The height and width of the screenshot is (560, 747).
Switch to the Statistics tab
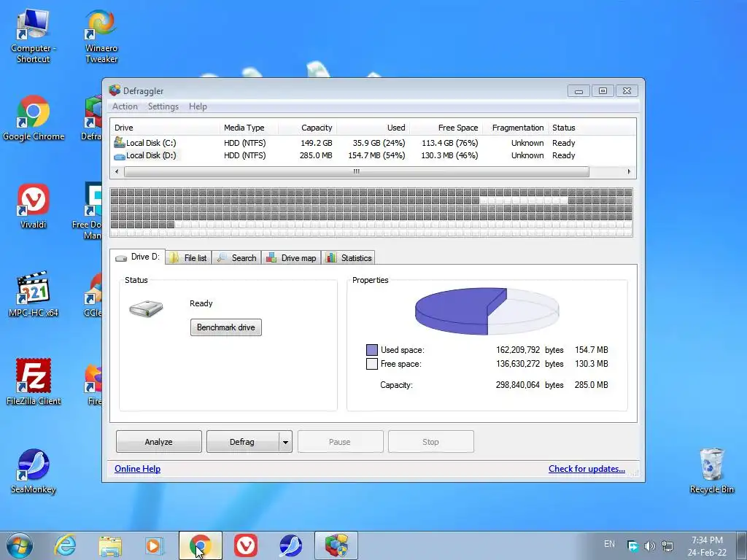coord(348,257)
